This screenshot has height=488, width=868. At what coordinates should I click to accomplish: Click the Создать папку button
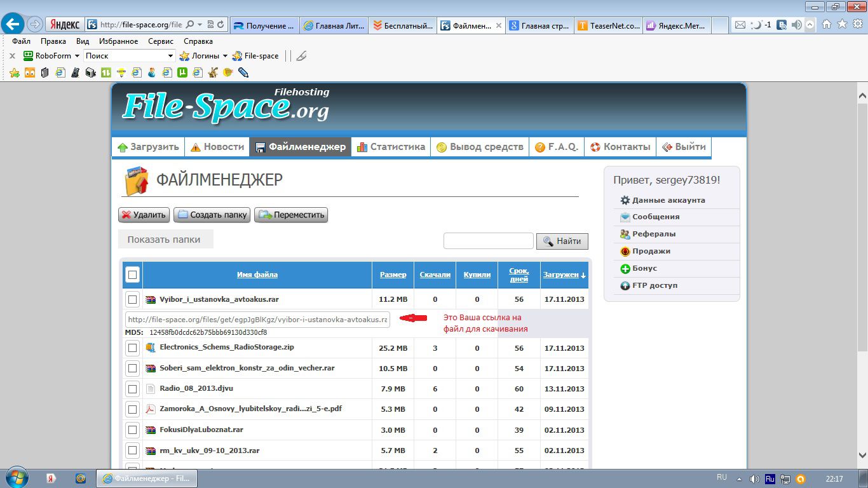click(212, 215)
